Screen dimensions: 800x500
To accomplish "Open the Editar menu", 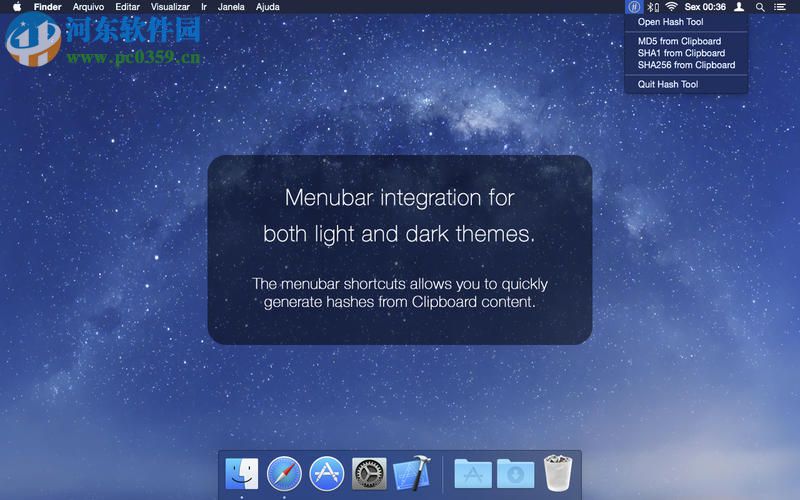I will click(128, 7).
